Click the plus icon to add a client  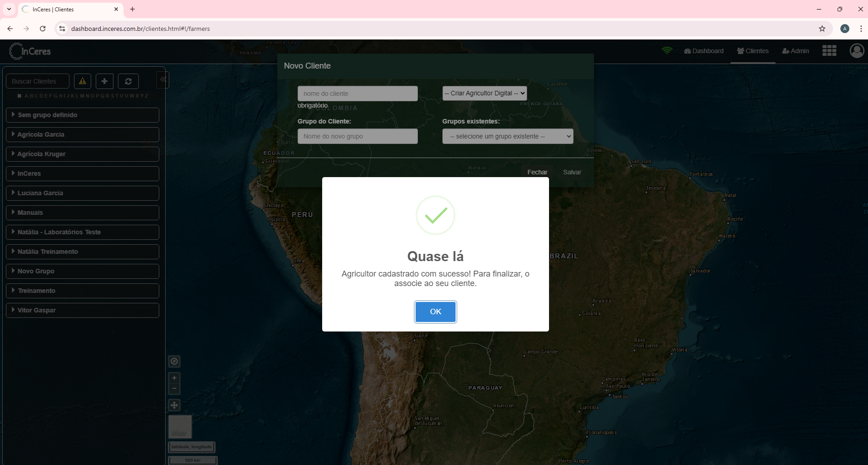tap(104, 81)
